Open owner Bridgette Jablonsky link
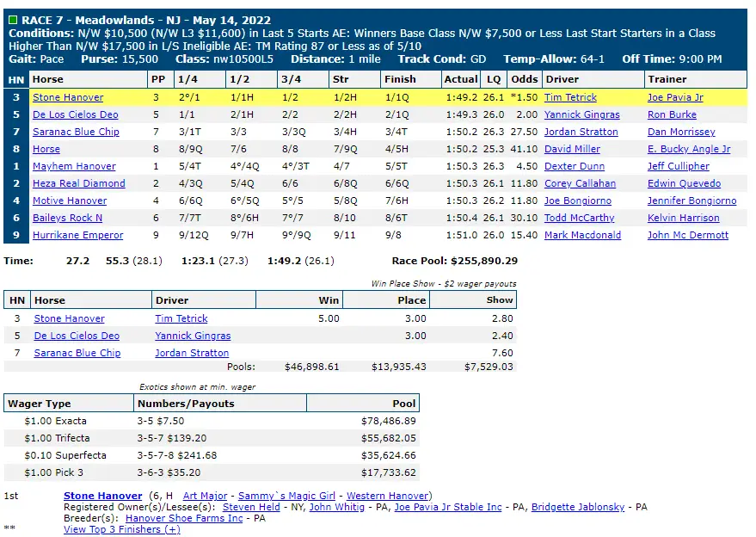756x537 pixels. (x=578, y=507)
